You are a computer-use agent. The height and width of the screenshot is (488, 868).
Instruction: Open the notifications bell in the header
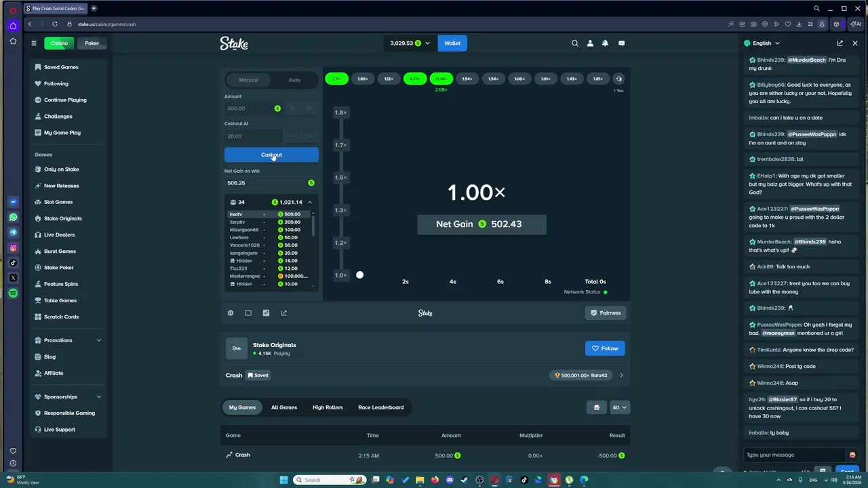pos(605,43)
